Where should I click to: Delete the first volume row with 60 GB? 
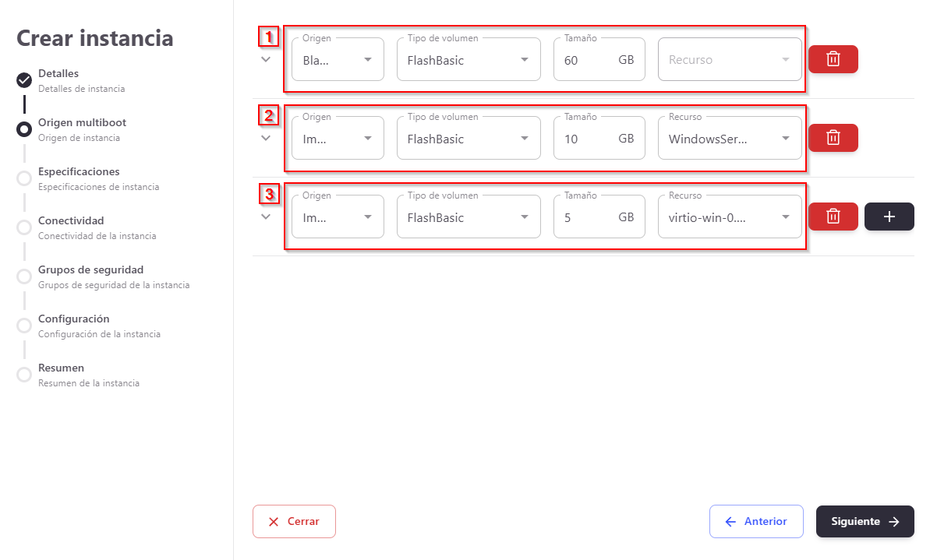click(x=833, y=59)
